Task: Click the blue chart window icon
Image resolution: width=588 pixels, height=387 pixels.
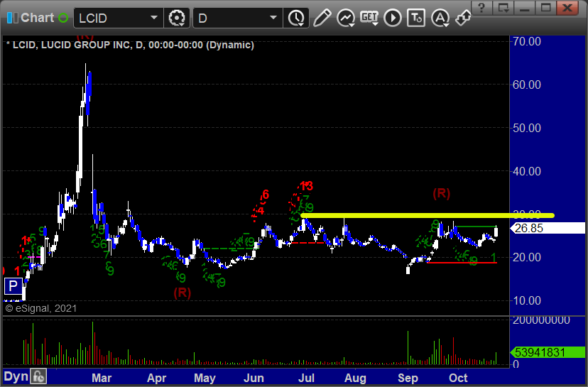Action: [x=12, y=18]
